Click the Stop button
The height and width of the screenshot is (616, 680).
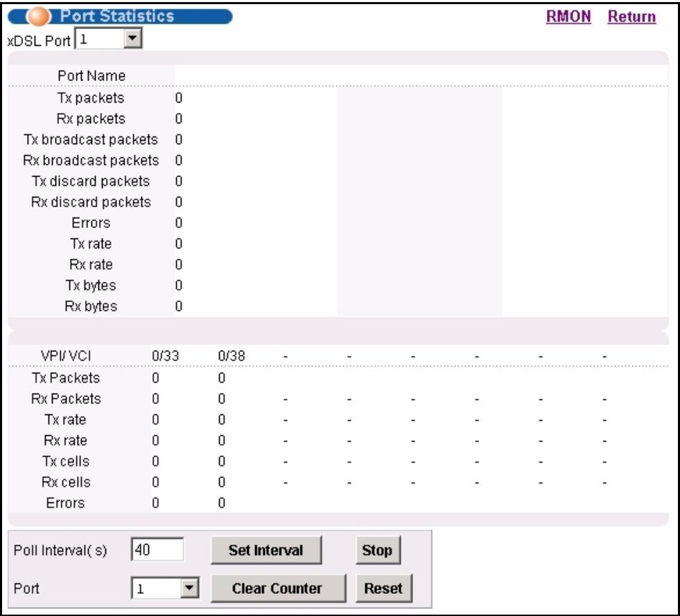point(378,550)
